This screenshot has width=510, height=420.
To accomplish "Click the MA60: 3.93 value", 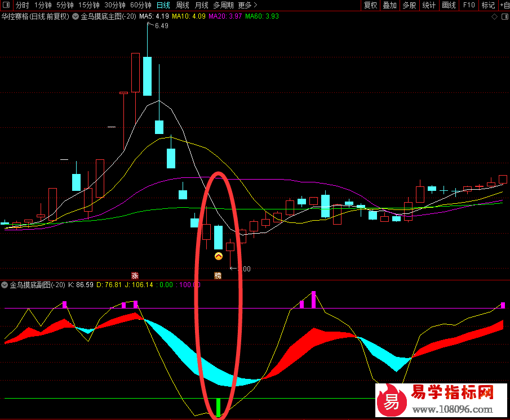I will click(x=262, y=16).
